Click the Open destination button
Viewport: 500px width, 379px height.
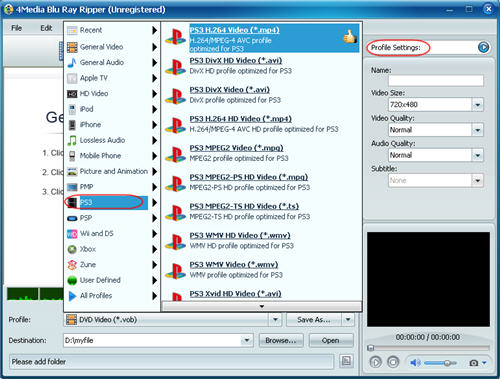pos(331,340)
